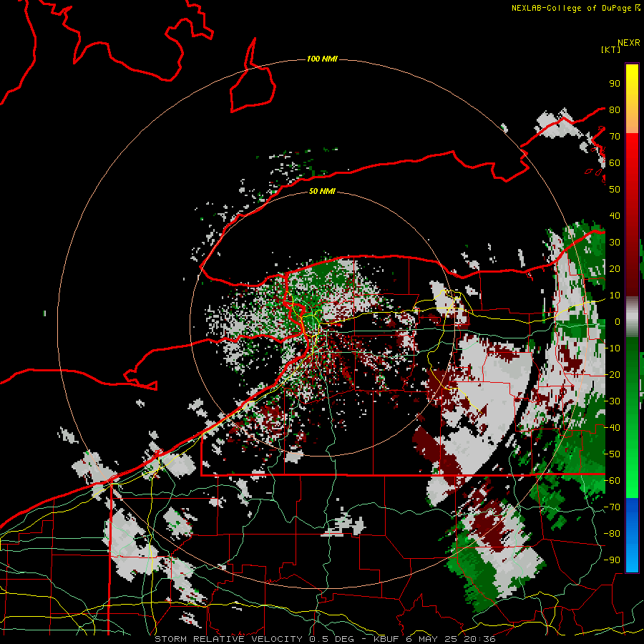Click the 70 value on velocity scale

[615, 137]
